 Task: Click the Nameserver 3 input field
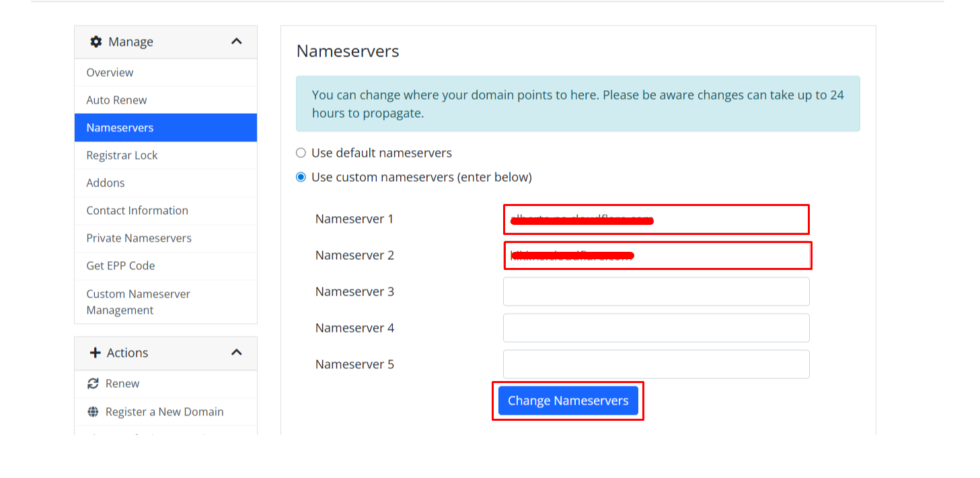[656, 292]
